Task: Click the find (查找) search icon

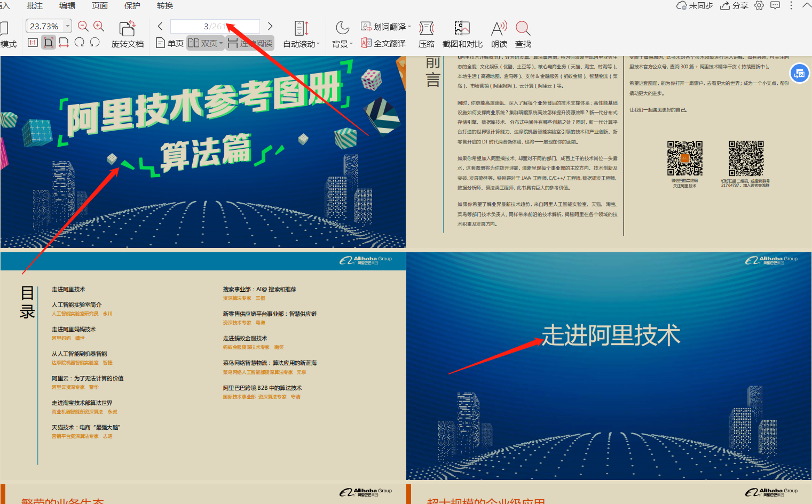Action: [x=523, y=28]
